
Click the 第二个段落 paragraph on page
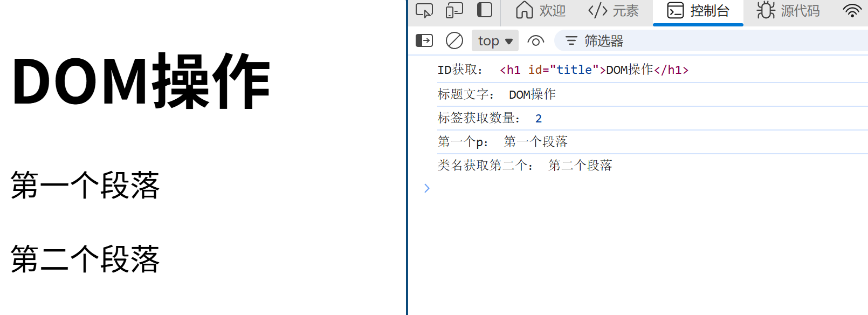(x=85, y=259)
